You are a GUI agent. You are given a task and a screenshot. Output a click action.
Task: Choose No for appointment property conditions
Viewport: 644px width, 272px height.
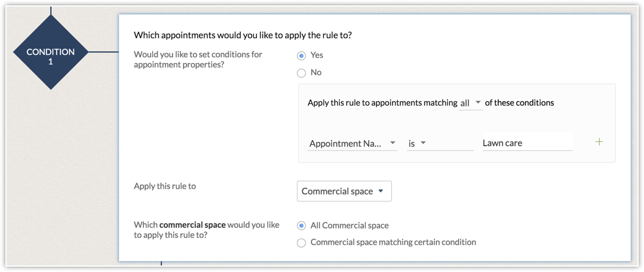pos(302,73)
